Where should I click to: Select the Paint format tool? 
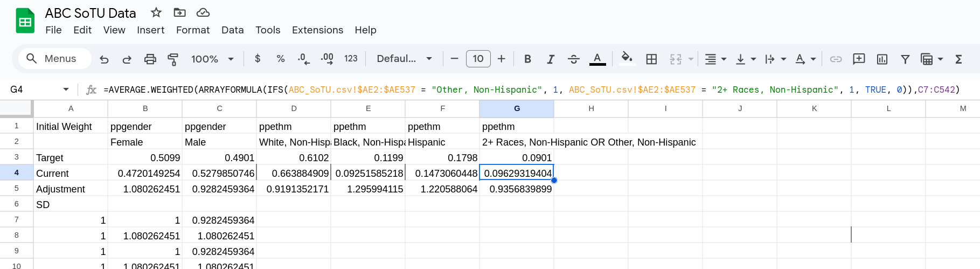[173, 59]
